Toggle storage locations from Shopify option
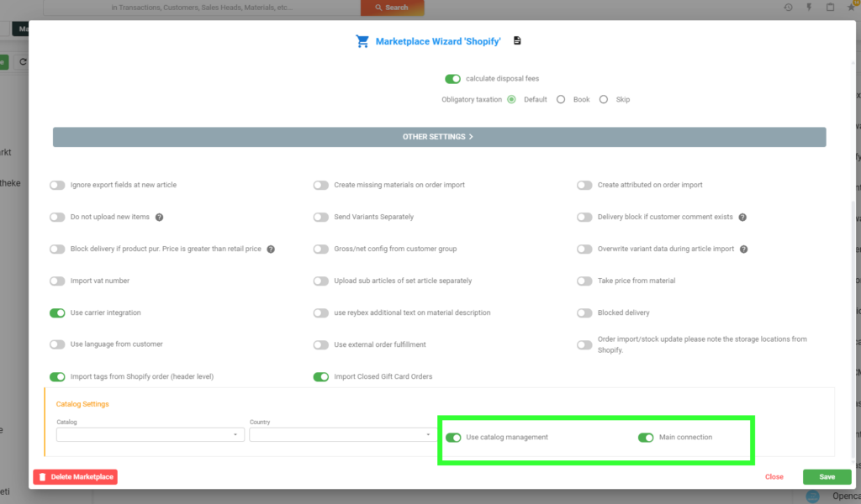This screenshot has width=861, height=504. click(x=584, y=345)
